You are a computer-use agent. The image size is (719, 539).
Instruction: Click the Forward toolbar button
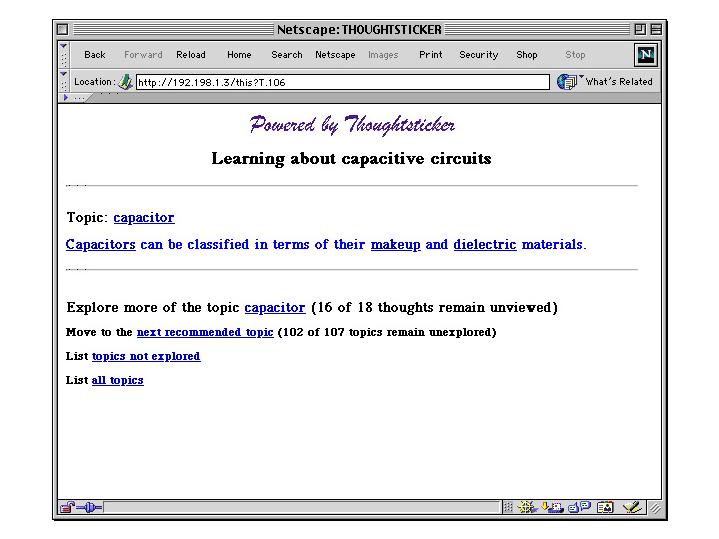tap(143, 55)
